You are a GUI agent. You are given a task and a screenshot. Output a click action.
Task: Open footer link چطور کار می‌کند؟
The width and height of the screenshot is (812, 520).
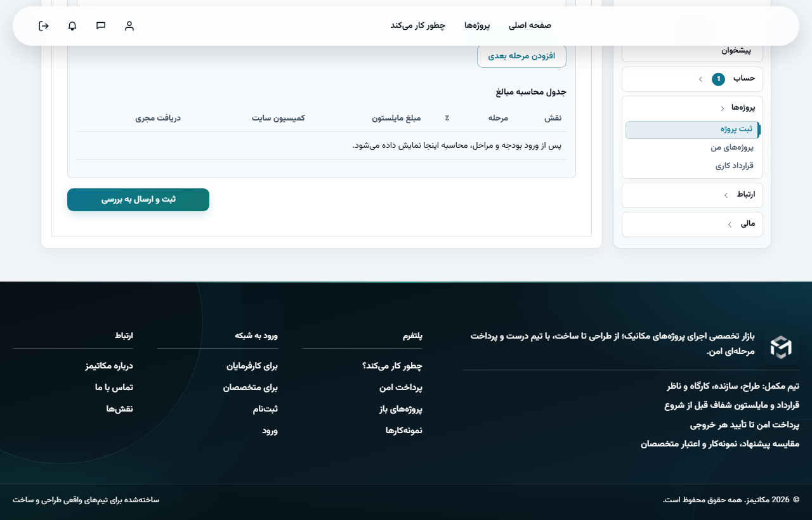point(392,366)
